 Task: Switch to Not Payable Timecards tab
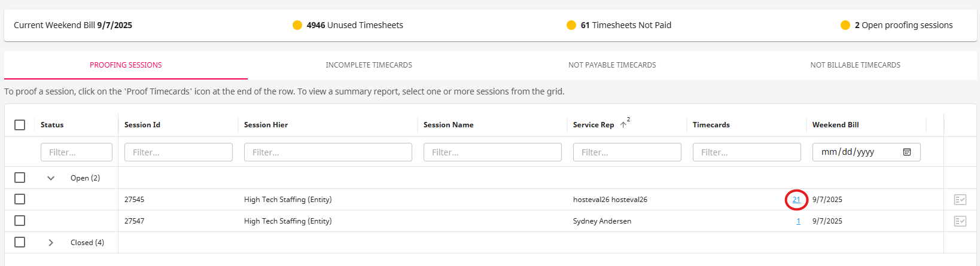(x=612, y=65)
